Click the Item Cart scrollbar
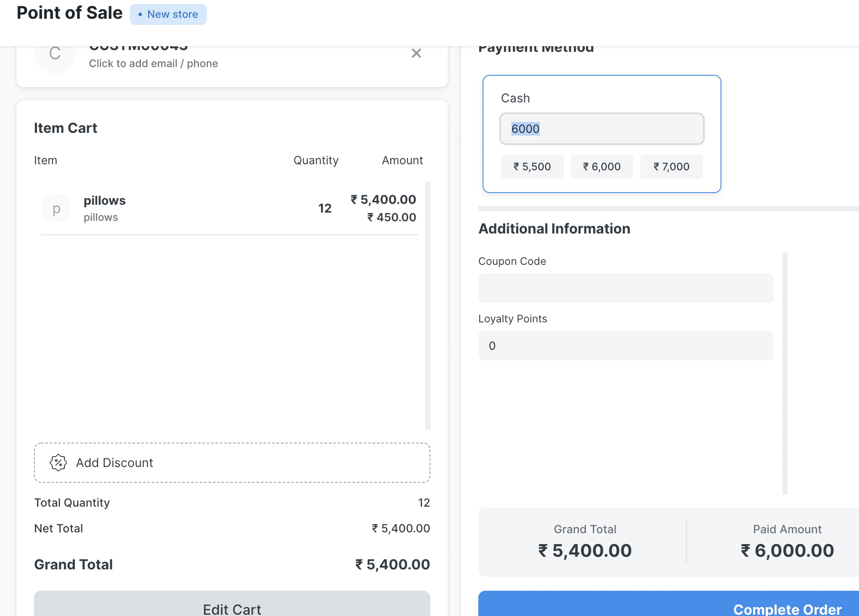Image resolution: width=859 pixels, height=616 pixels. point(427,305)
